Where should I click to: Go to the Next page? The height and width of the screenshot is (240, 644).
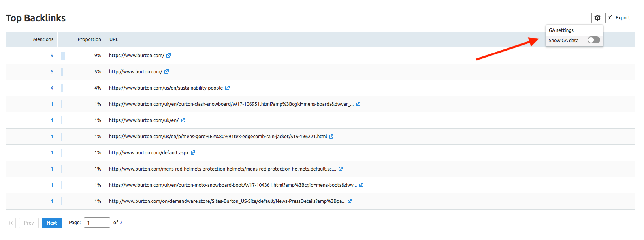click(52, 223)
